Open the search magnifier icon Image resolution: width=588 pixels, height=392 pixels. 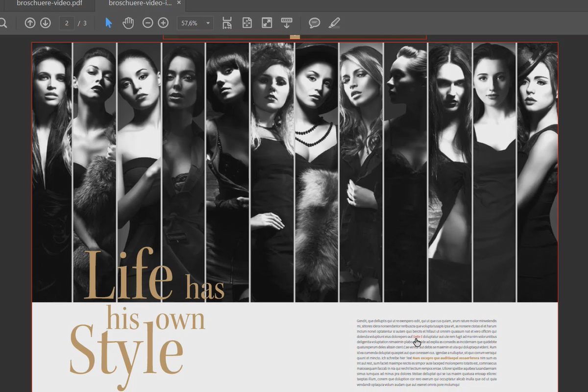(2, 23)
